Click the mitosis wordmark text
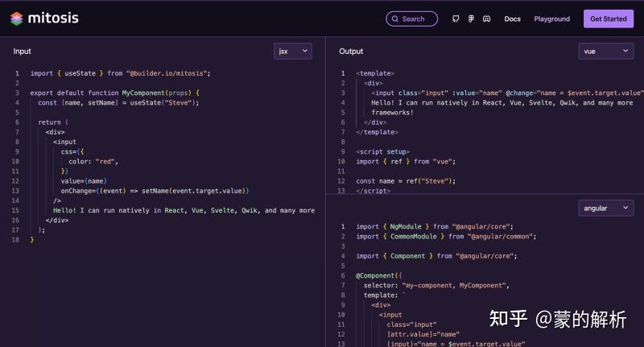 pos(53,18)
